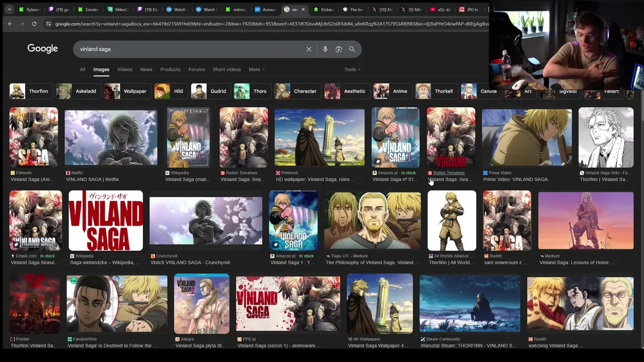Open the Short videos tab
The height and width of the screenshot is (362, 644).
tap(226, 69)
